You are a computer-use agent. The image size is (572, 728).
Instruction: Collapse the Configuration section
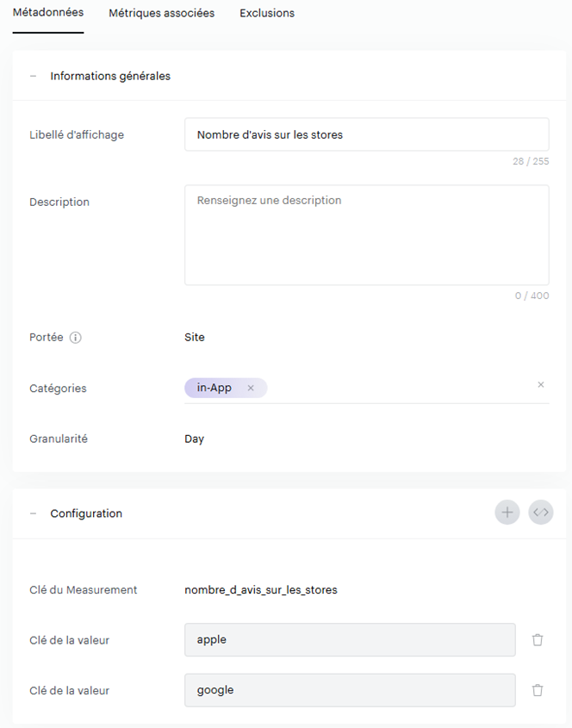(34, 513)
